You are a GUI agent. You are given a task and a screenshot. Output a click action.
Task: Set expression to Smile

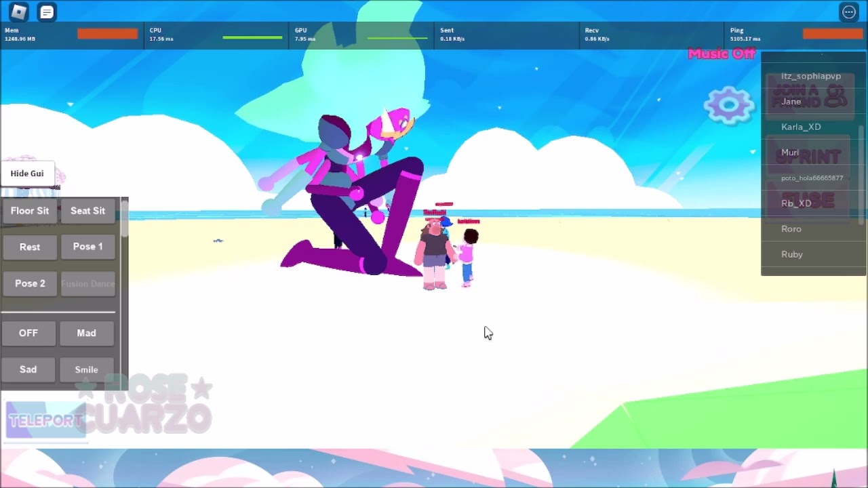(86, 369)
